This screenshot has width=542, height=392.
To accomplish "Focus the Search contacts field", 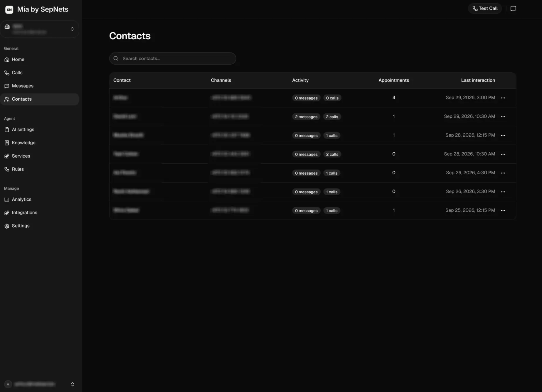I will (173, 58).
